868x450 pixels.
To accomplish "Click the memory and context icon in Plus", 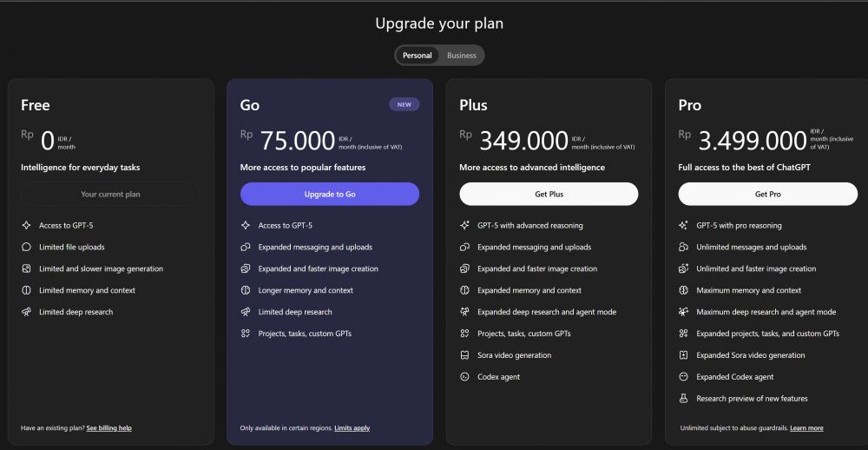I will (464, 290).
